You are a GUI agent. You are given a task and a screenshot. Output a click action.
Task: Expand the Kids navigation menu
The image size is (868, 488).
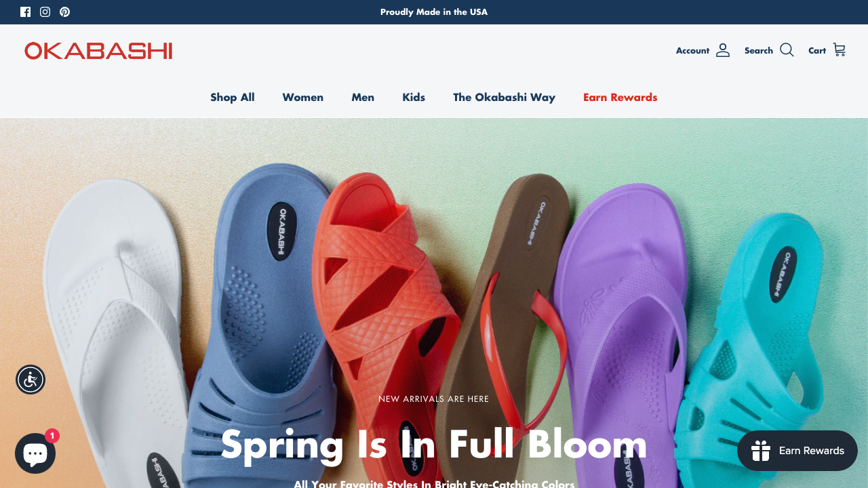[x=414, y=97]
